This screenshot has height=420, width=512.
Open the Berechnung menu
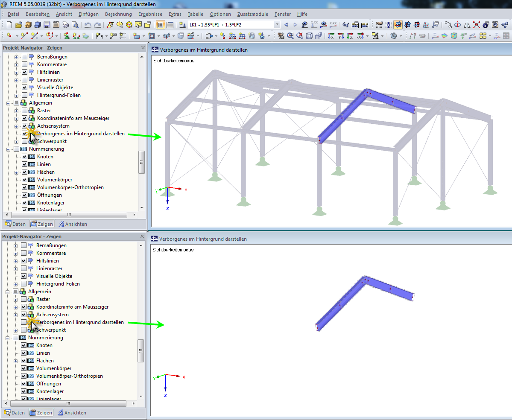[118, 15]
